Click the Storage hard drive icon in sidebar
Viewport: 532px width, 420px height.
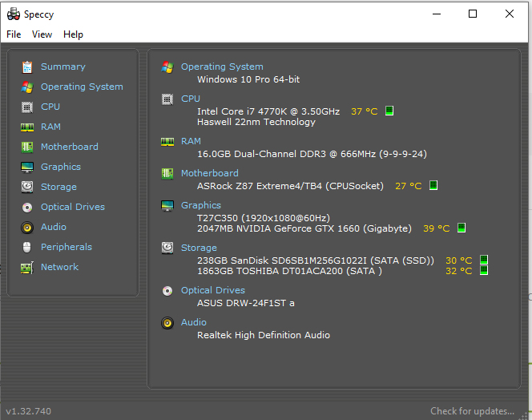27,187
